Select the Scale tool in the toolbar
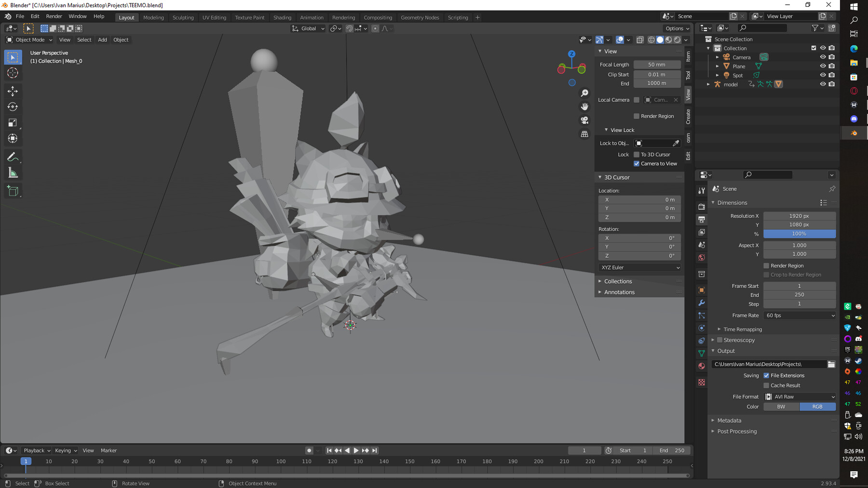 click(13, 123)
